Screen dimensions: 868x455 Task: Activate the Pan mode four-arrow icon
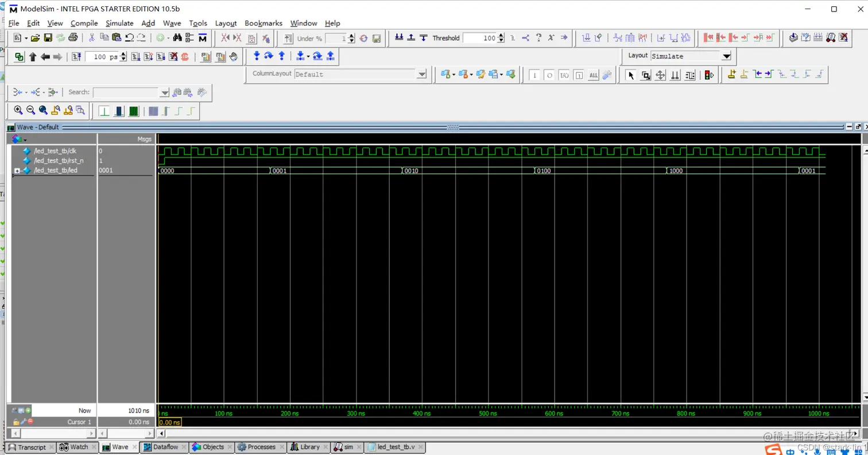tap(660, 75)
